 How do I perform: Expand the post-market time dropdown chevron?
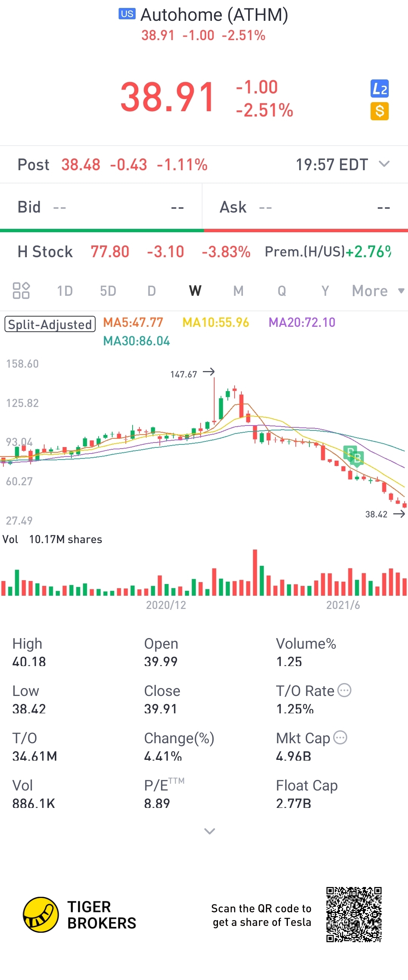385,164
